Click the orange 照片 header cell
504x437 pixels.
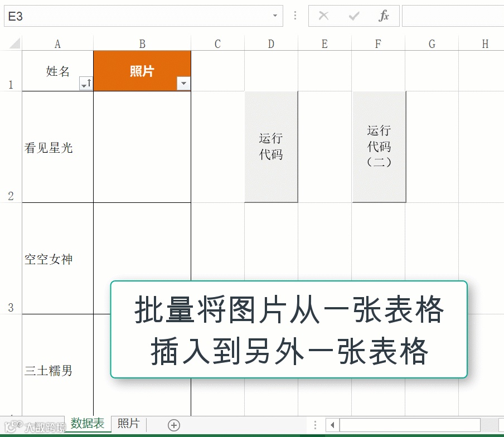coord(142,71)
